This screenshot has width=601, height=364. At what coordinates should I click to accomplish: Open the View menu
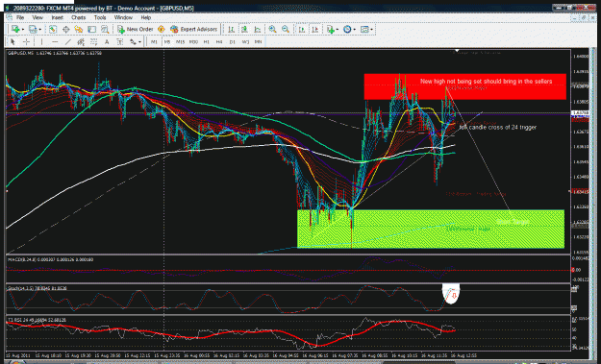tap(38, 17)
